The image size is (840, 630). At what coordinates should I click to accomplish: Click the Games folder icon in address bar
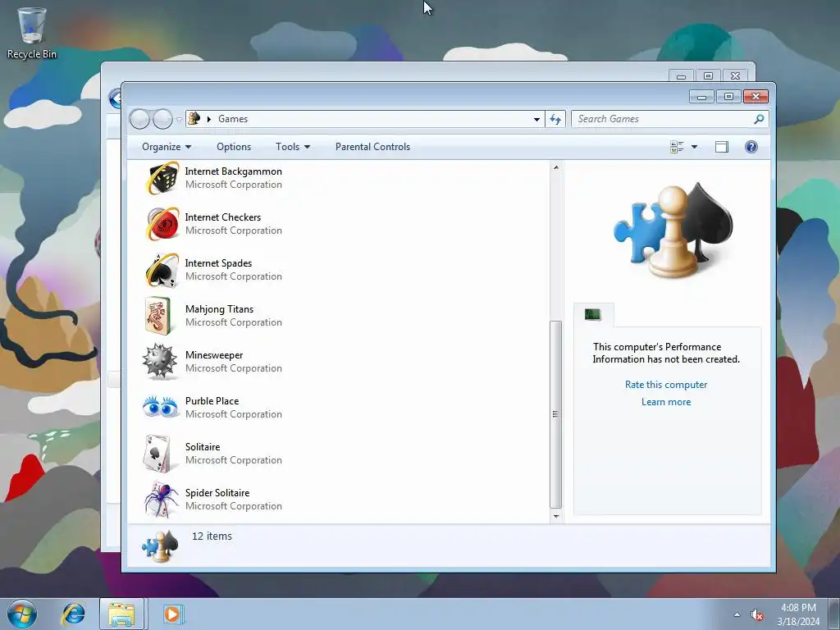194,118
